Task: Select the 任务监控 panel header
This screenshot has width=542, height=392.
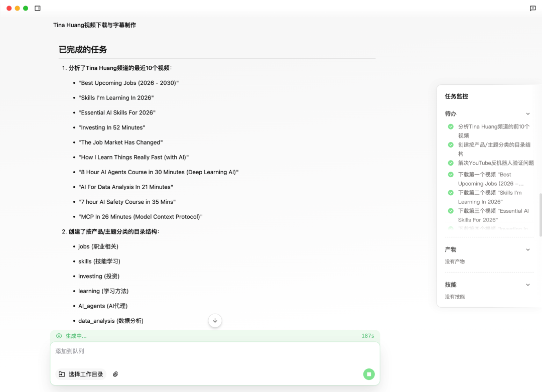Action: [x=456, y=96]
